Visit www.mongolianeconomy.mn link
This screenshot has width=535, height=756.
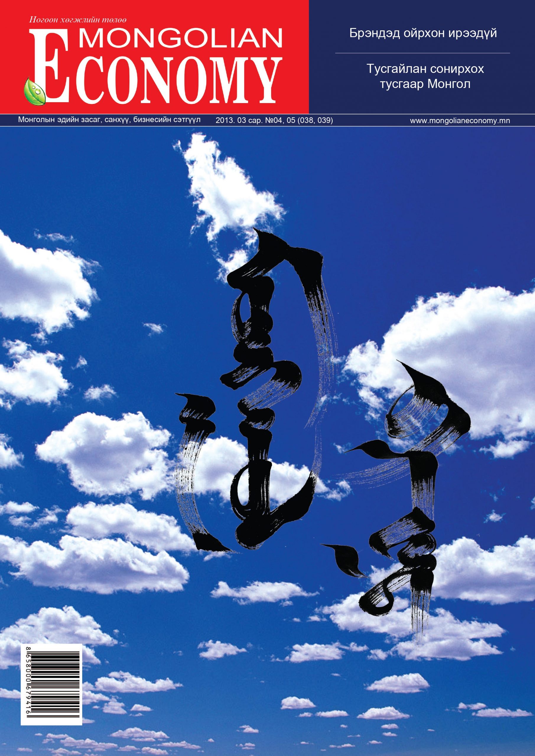[460, 120]
